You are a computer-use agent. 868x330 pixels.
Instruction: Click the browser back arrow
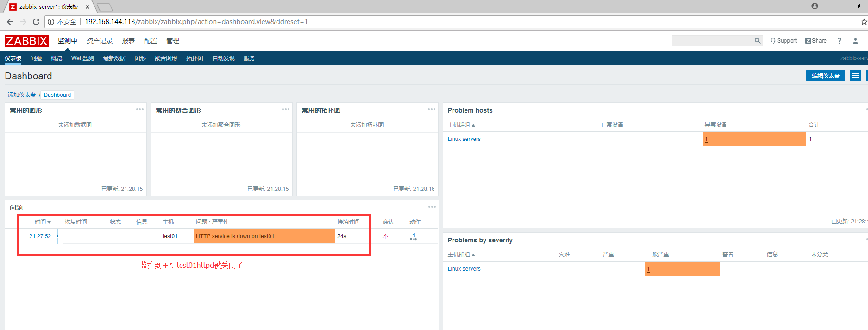[10, 22]
